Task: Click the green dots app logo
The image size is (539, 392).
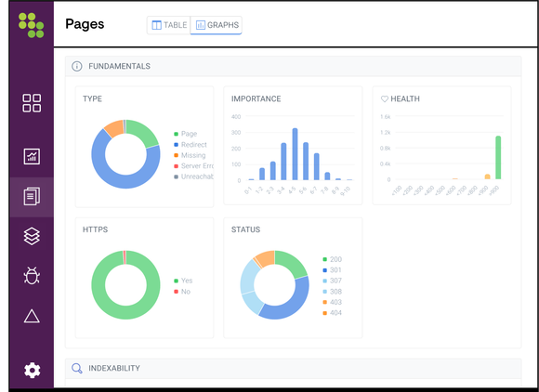Action: [x=32, y=25]
